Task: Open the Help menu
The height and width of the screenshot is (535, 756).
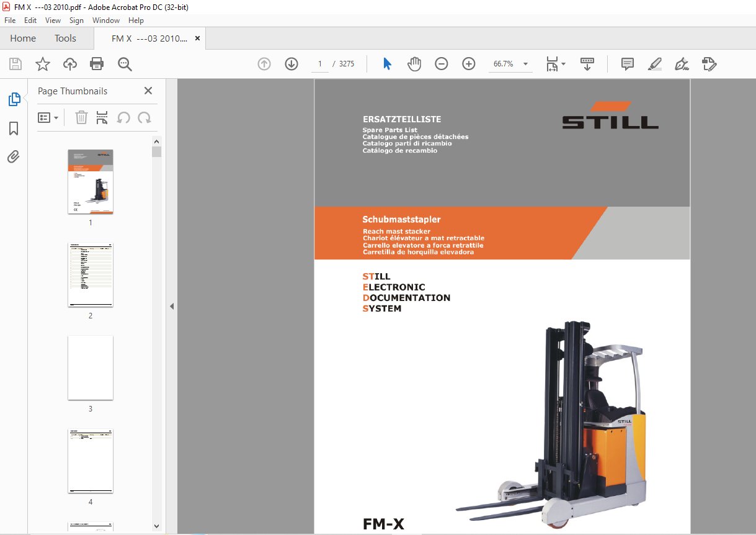Action: [x=136, y=20]
